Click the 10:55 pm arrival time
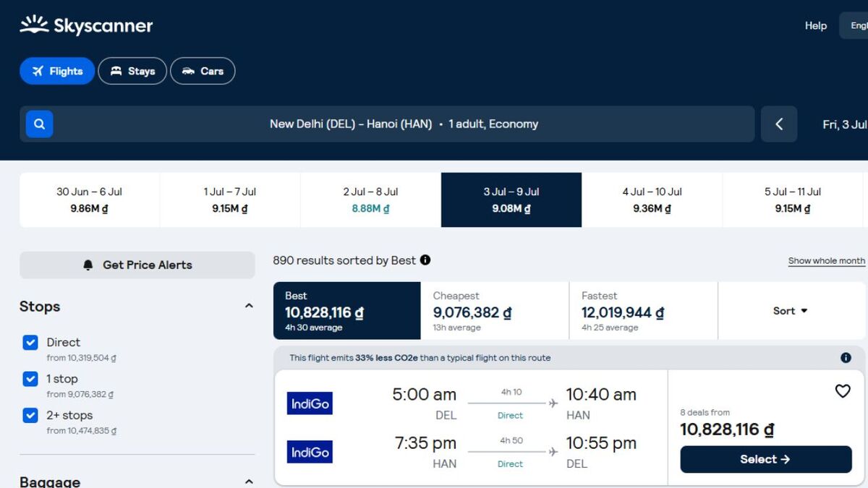 tap(601, 443)
